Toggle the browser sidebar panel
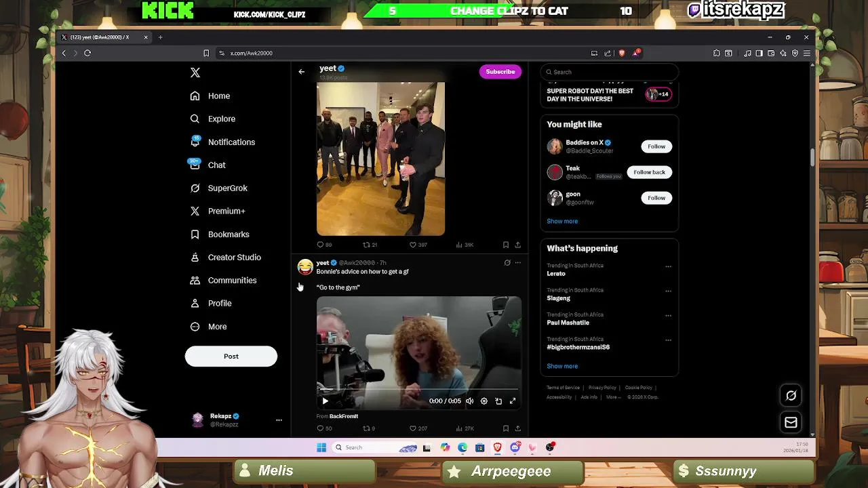868x488 pixels. click(x=759, y=53)
